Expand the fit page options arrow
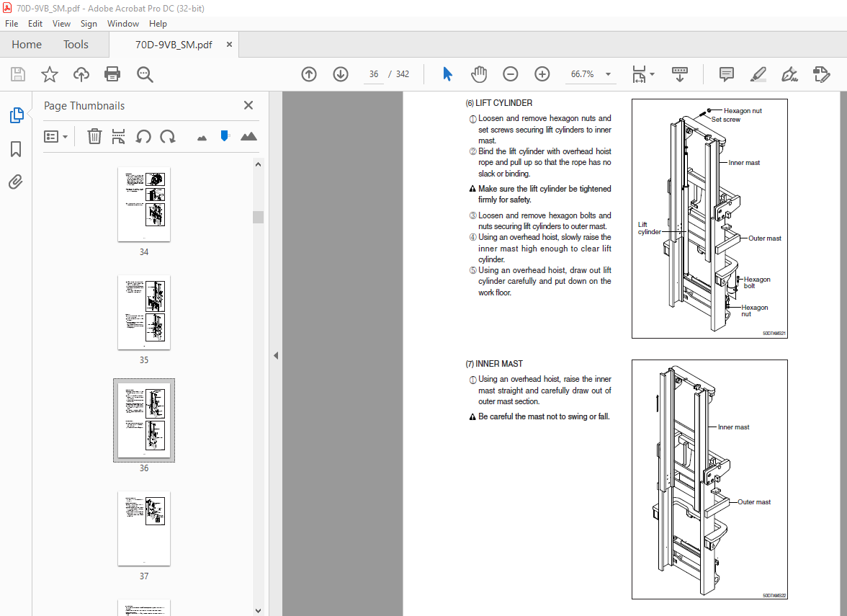Viewport: 847px width, 616px height. coord(653,74)
